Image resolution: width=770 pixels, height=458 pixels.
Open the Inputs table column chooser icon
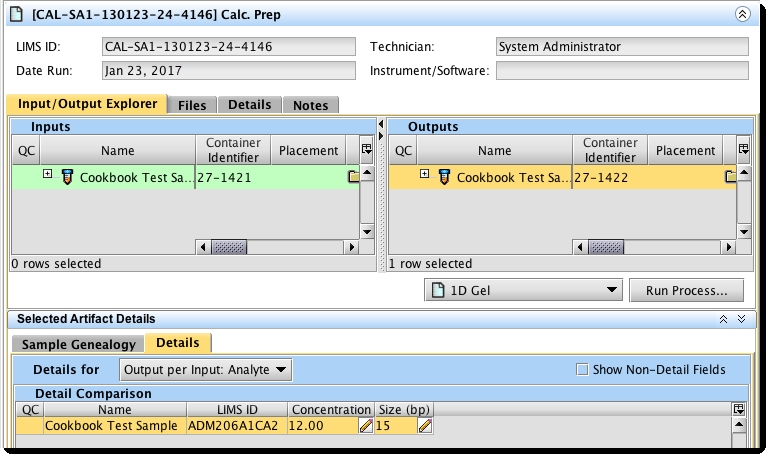coord(367,150)
